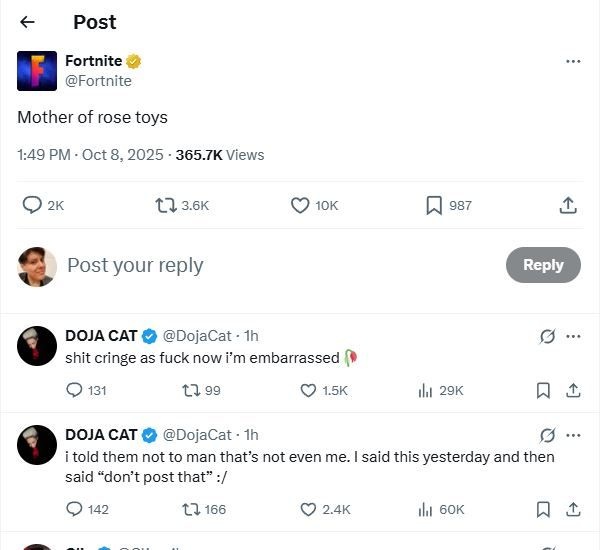608x550 pixels.
Task: Click the back arrow next to Post
Action: (27, 22)
